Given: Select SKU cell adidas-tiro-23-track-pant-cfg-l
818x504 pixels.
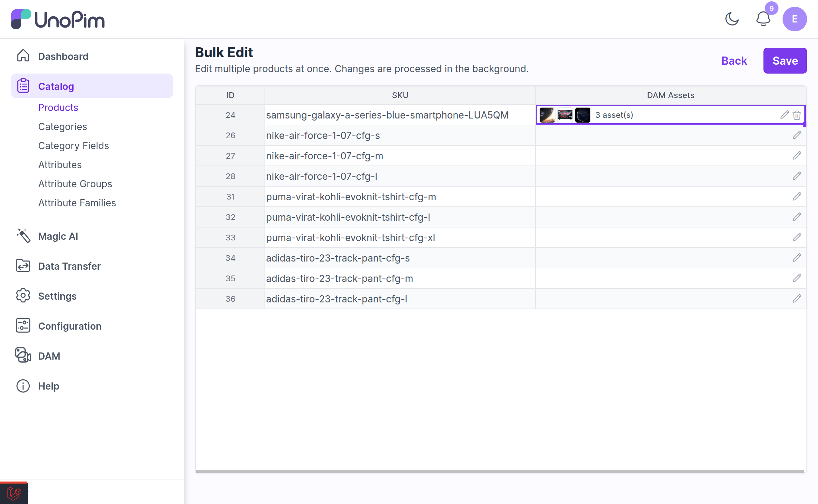Looking at the screenshot, I should tap(400, 299).
